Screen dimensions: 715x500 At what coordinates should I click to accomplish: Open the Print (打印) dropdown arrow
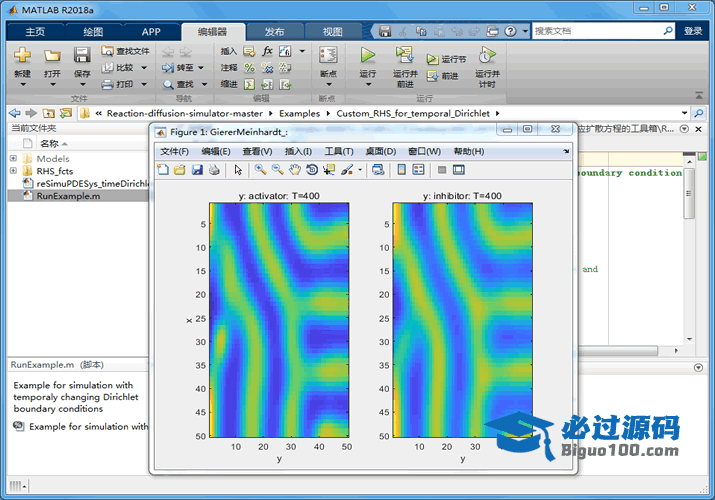(x=144, y=84)
